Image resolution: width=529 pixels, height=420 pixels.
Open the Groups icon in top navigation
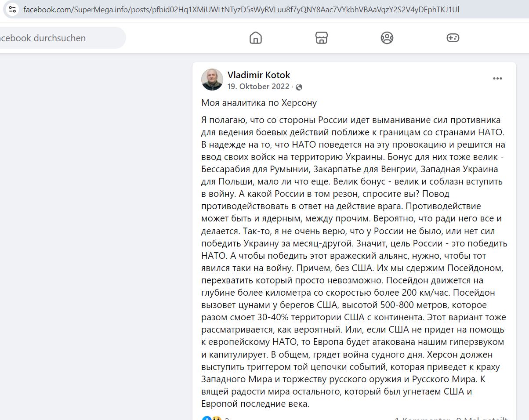(x=387, y=38)
